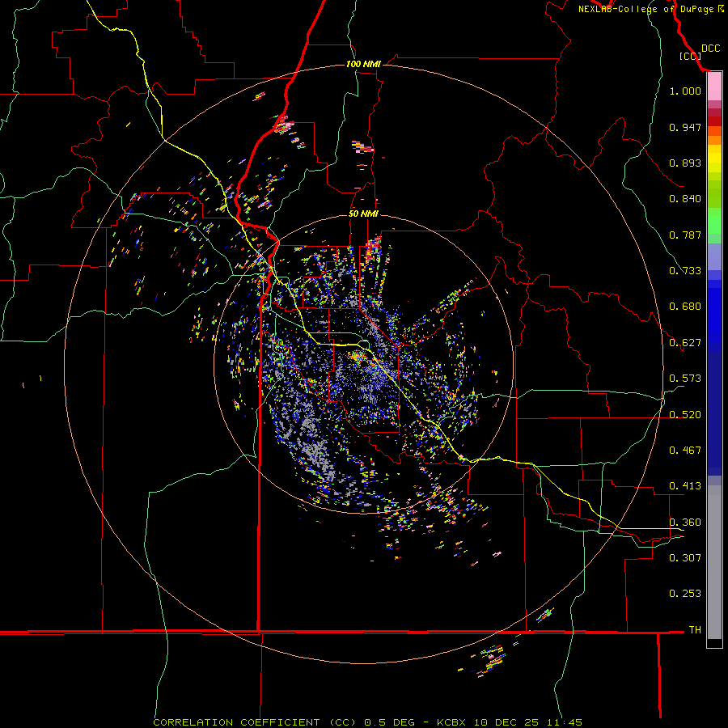The height and width of the screenshot is (728, 728).
Task: Click the 0.360 scale value
Action: [x=685, y=522]
